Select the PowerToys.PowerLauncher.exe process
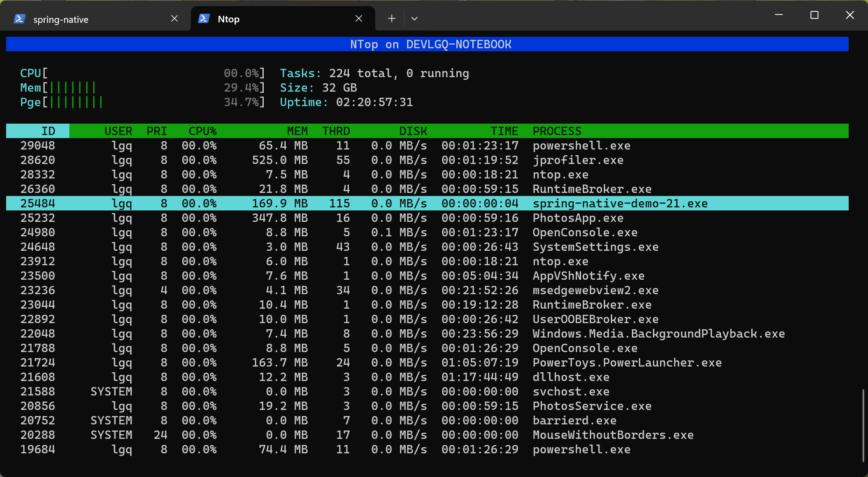868x477 pixels. (x=427, y=363)
